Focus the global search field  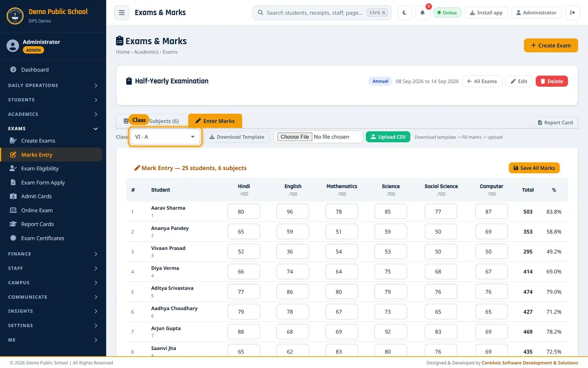[322, 13]
